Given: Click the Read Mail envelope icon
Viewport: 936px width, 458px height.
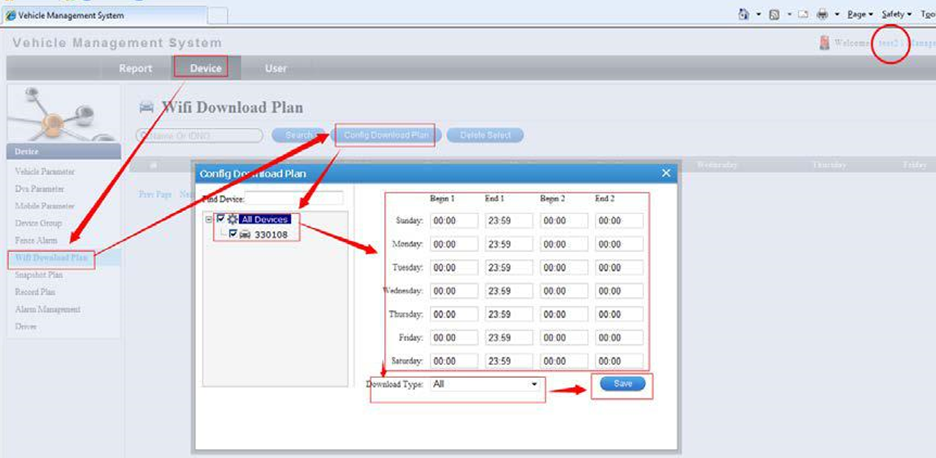Looking at the screenshot, I should pos(803,14).
